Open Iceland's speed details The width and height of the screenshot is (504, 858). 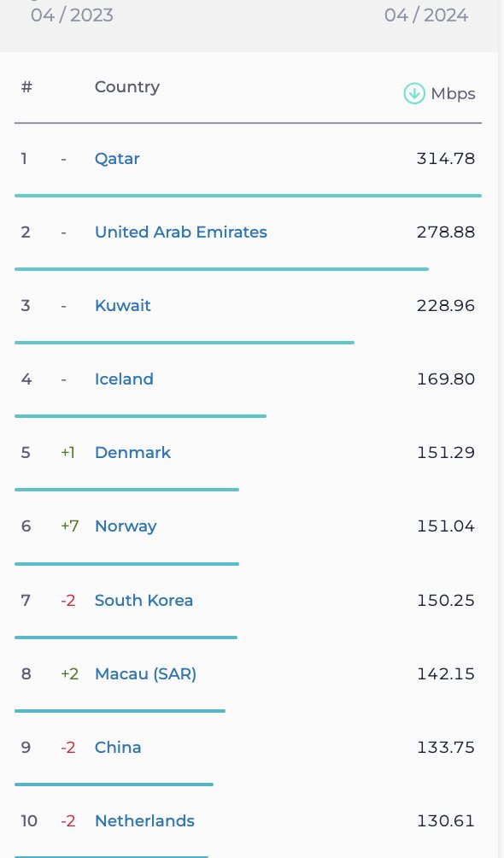click(x=124, y=379)
